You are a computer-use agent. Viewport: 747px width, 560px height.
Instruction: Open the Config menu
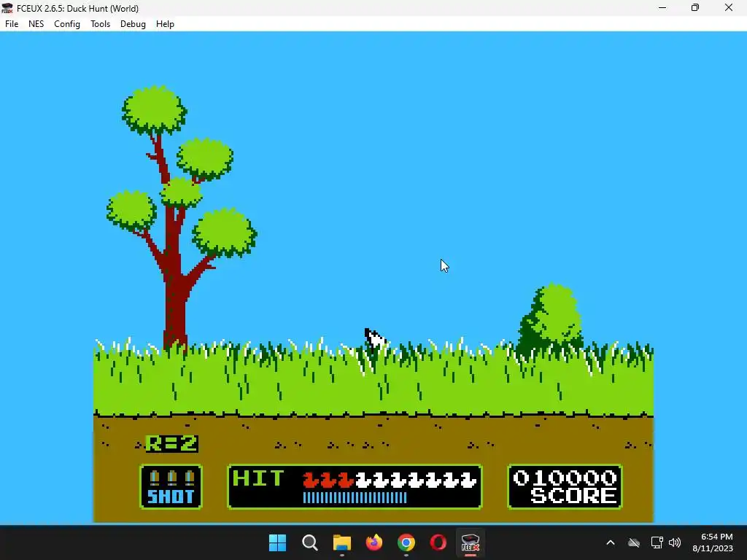click(x=66, y=24)
